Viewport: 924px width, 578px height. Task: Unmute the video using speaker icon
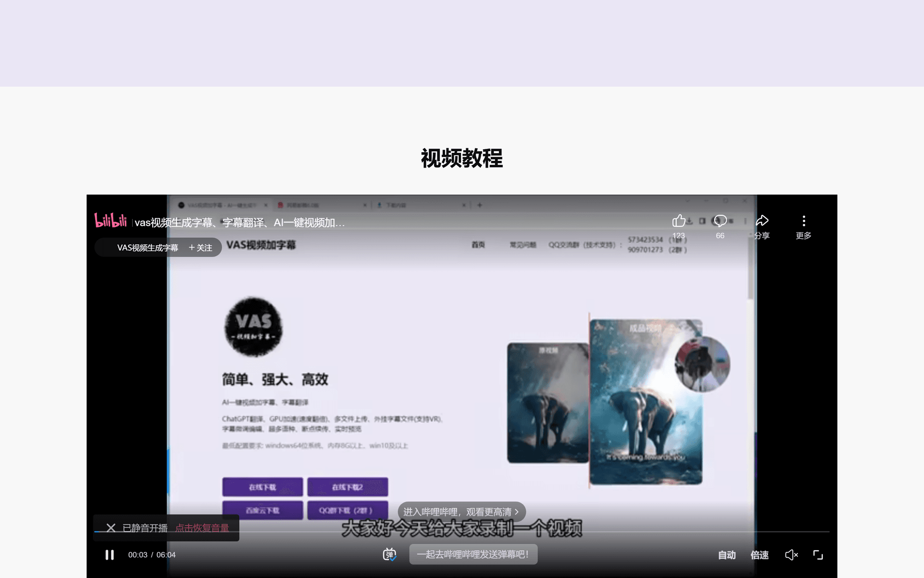791,555
